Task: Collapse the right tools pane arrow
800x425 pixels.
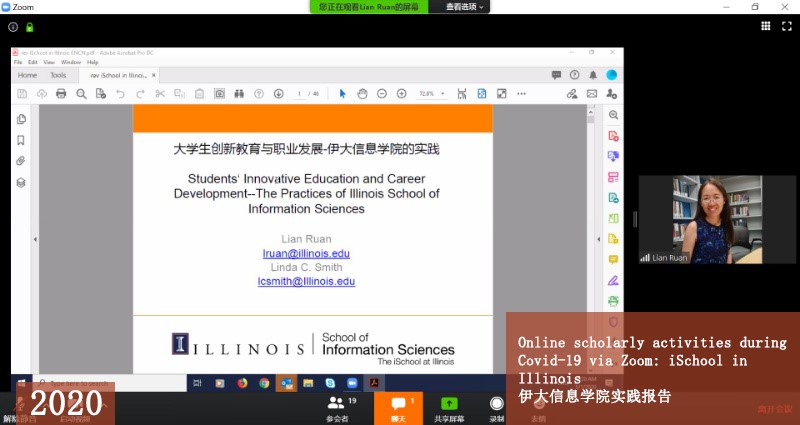Action: (x=599, y=239)
